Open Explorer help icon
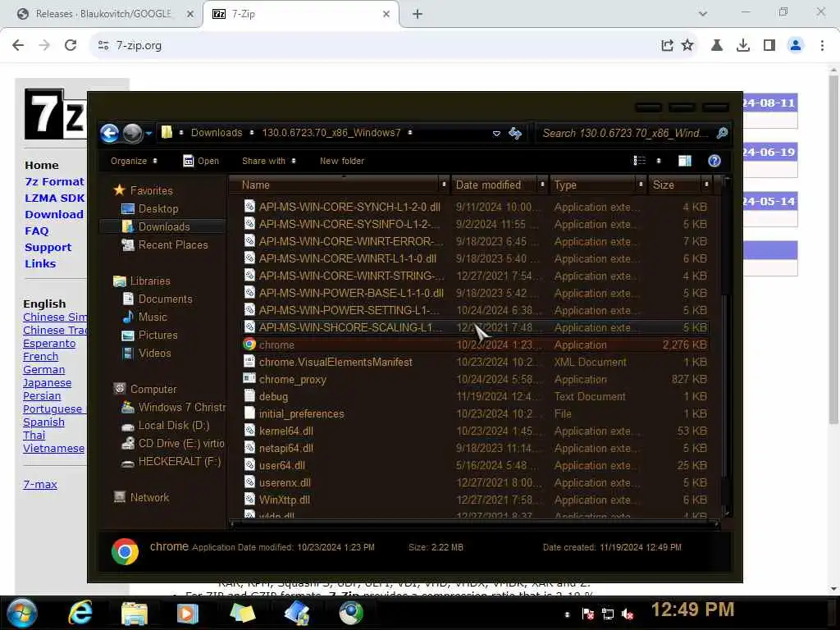This screenshot has width=840, height=630. click(x=714, y=161)
